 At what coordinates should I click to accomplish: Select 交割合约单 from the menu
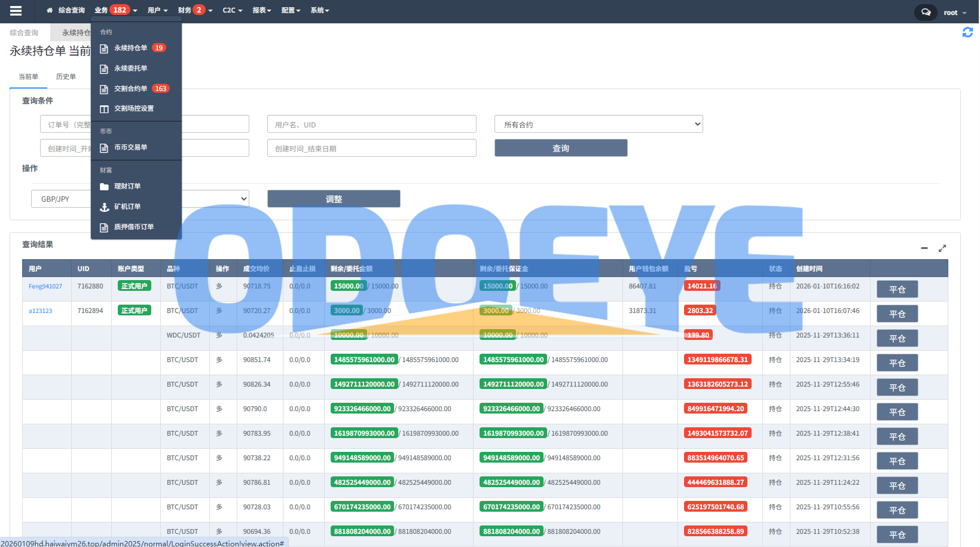tap(130, 89)
